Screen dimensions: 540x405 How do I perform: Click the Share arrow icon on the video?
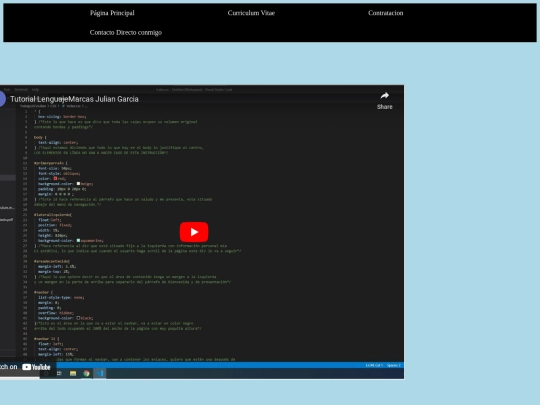coord(385,95)
